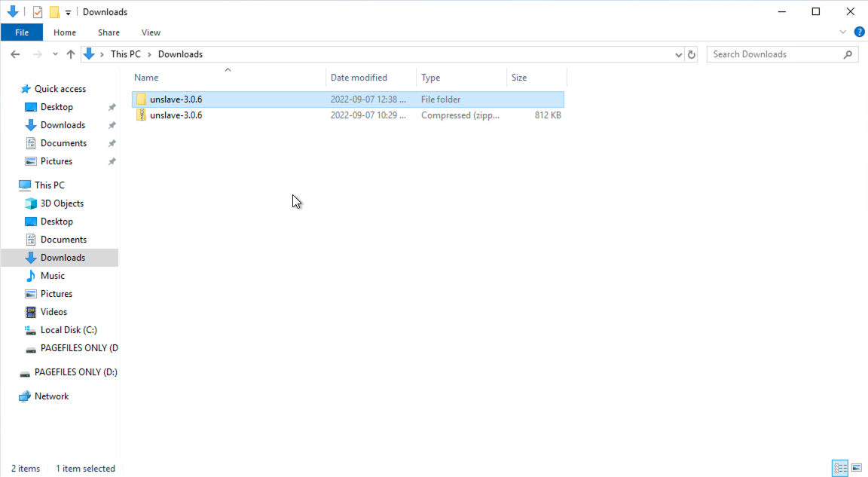Click This PC in the address bar
This screenshot has width=868, height=477.
tap(126, 54)
